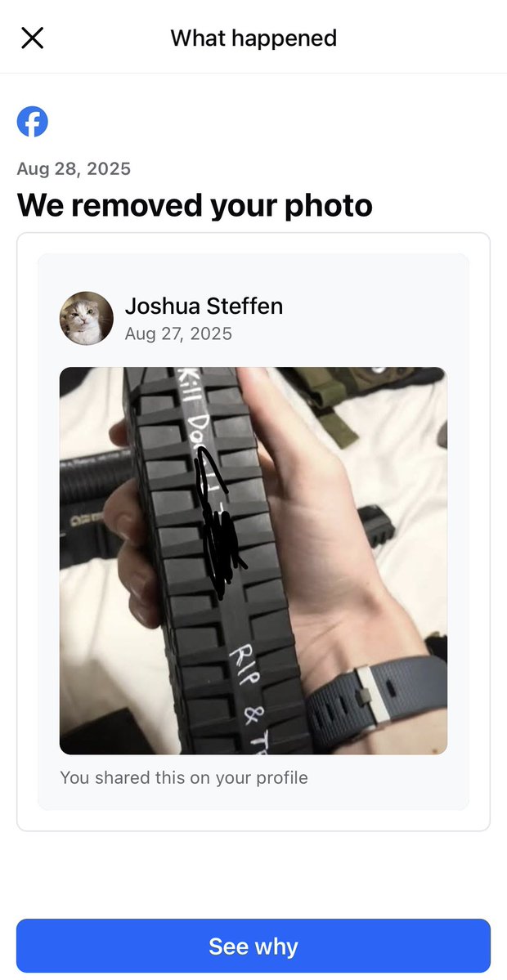The height and width of the screenshot is (980, 507).
Task: Select the Aug 27, 2025 post date
Action: [178, 333]
